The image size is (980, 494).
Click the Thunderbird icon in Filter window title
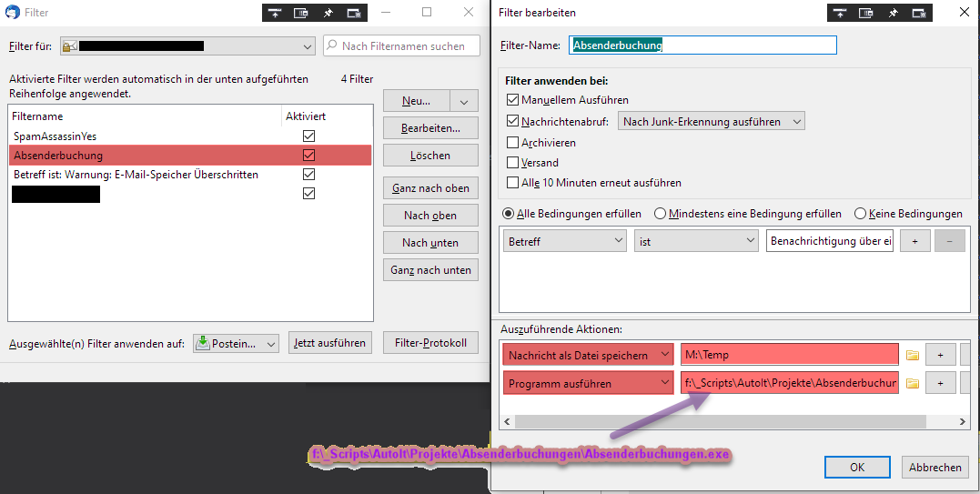[x=14, y=13]
